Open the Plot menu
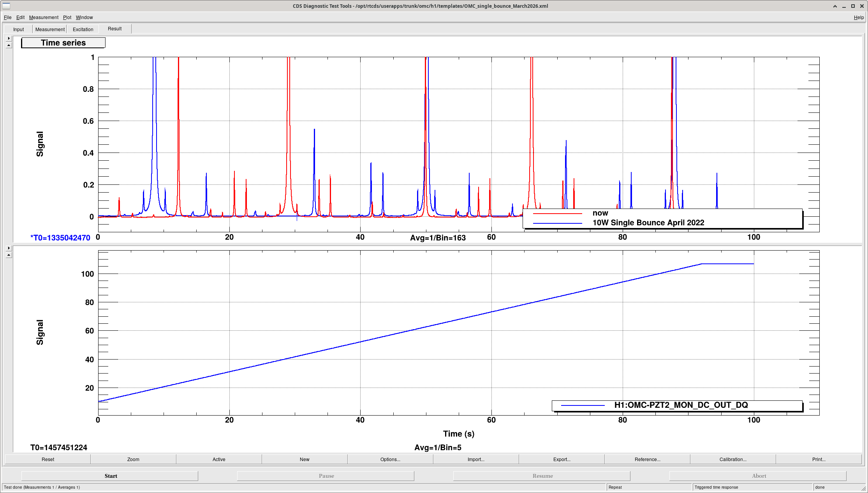The width and height of the screenshot is (868, 493). [67, 18]
